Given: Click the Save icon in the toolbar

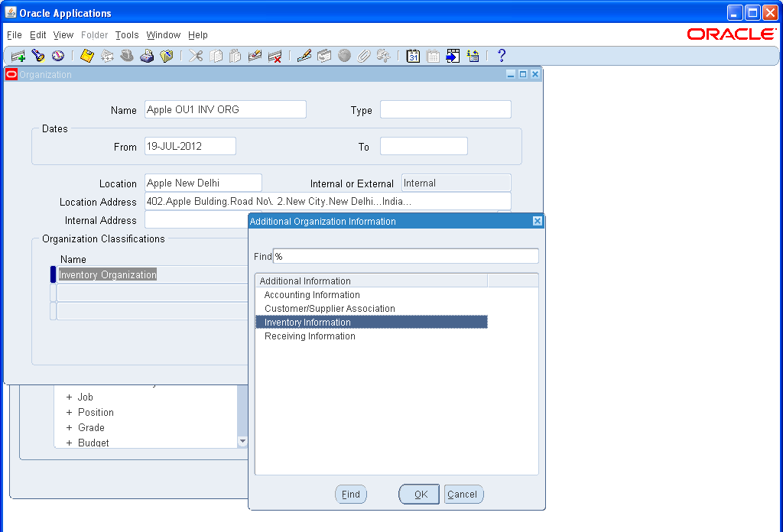Looking at the screenshot, I should [x=86, y=56].
